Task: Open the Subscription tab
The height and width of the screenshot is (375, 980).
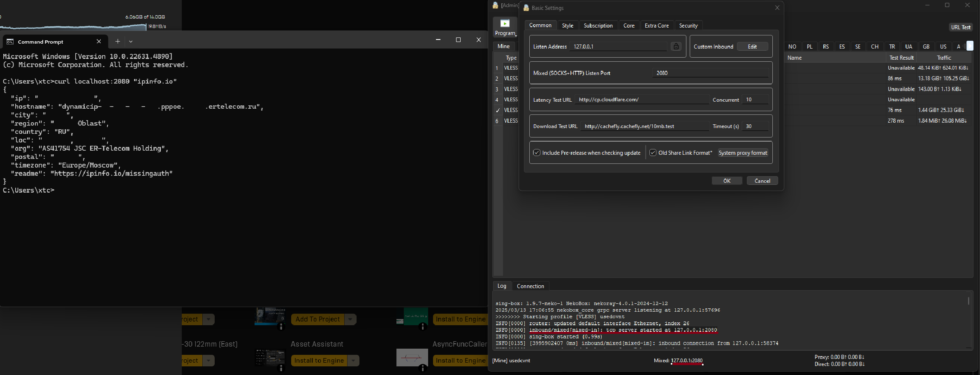Action: 598,26
